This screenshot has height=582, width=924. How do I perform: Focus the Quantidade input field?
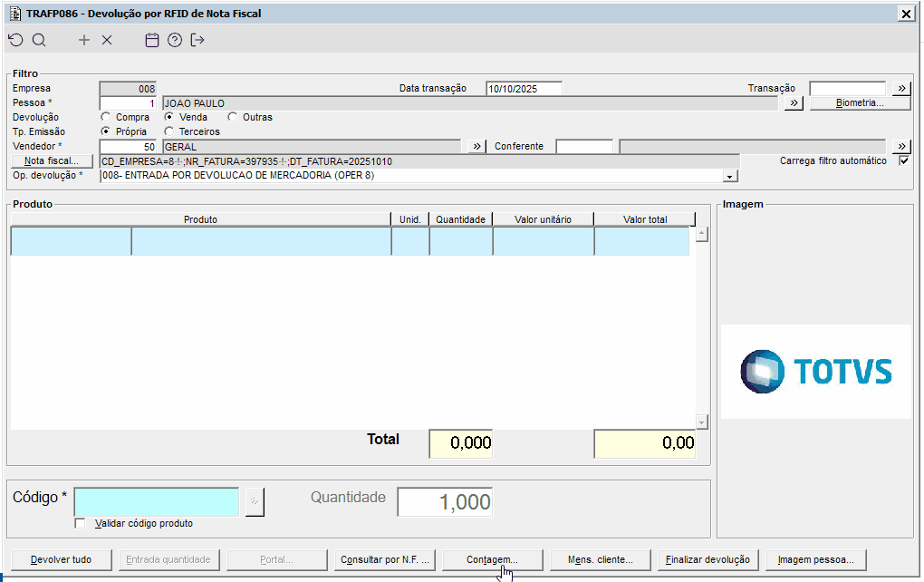pyautogui.click(x=445, y=502)
